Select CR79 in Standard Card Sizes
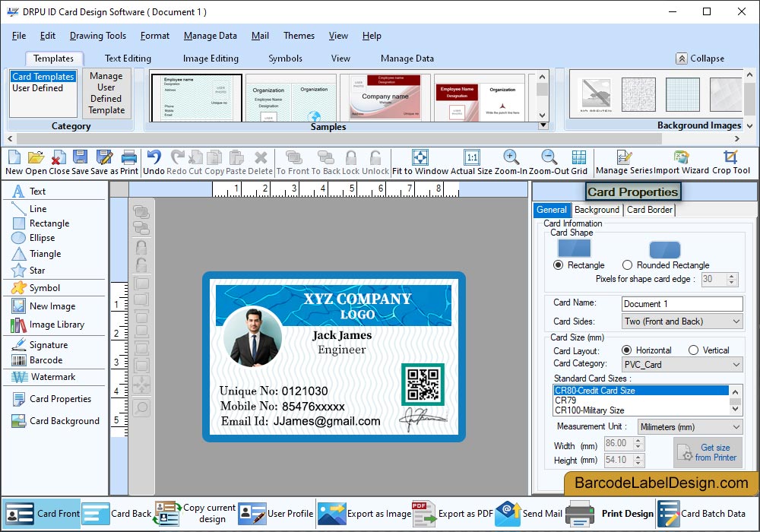Image resolution: width=760 pixels, height=532 pixels. [x=641, y=401]
